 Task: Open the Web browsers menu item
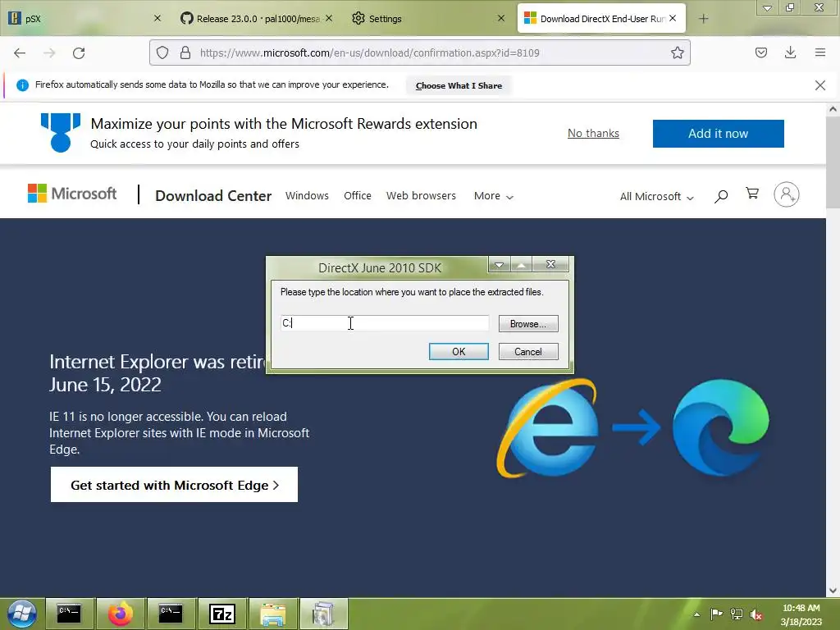[x=421, y=196]
